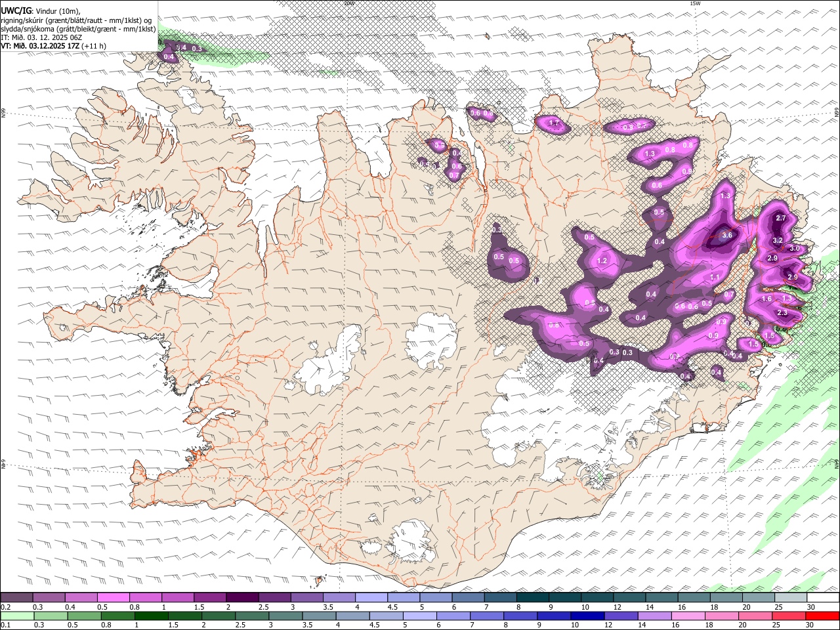Click the pale grey upper legend swatch at 25
Viewport: 840px width, 630px height.
pyautogui.click(x=790, y=598)
